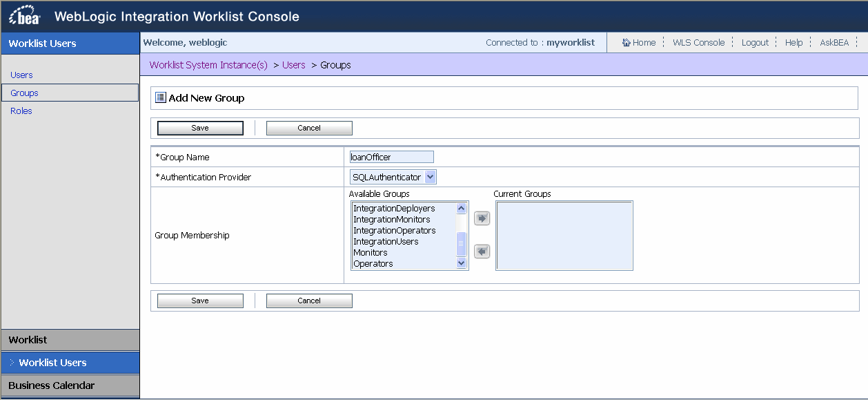This screenshot has height=400, width=868.
Task: Click Logout in the top bar
Action: tap(755, 43)
